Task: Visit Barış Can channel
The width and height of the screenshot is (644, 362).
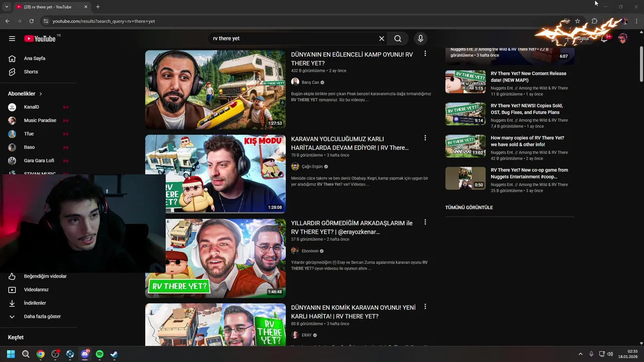Action: click(x=310, y=82)
